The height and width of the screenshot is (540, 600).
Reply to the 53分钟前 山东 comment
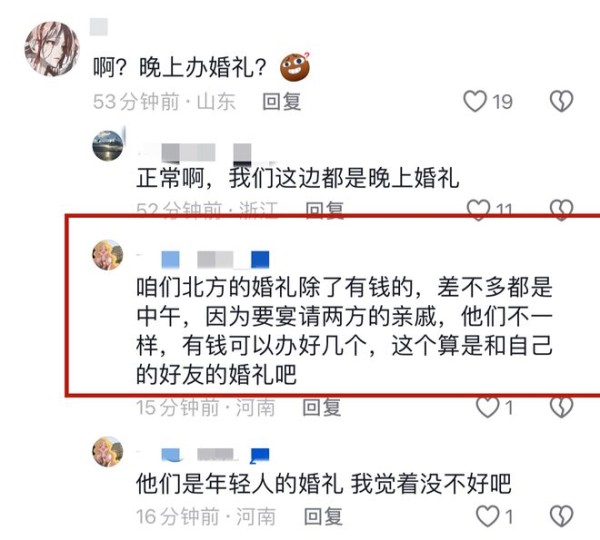click(x=282, y=102)
